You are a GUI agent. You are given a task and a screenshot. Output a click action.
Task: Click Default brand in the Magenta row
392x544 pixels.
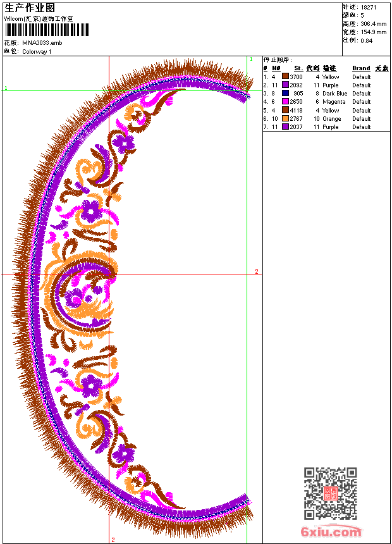[362, 102]
